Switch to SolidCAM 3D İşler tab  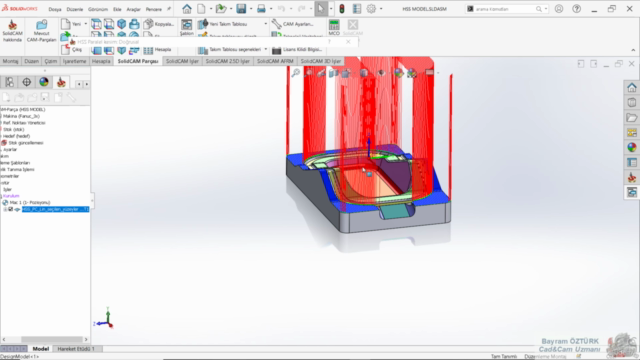point(321,61)
